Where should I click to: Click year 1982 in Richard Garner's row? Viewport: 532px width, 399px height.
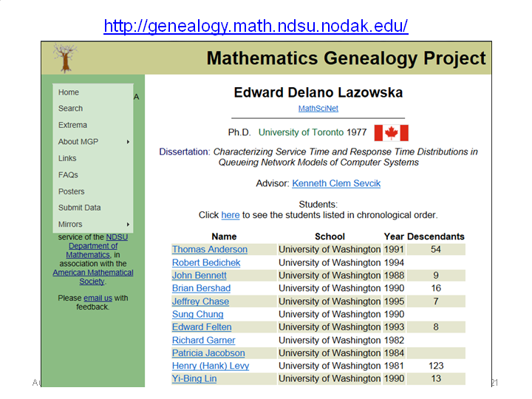click(394, 341)
